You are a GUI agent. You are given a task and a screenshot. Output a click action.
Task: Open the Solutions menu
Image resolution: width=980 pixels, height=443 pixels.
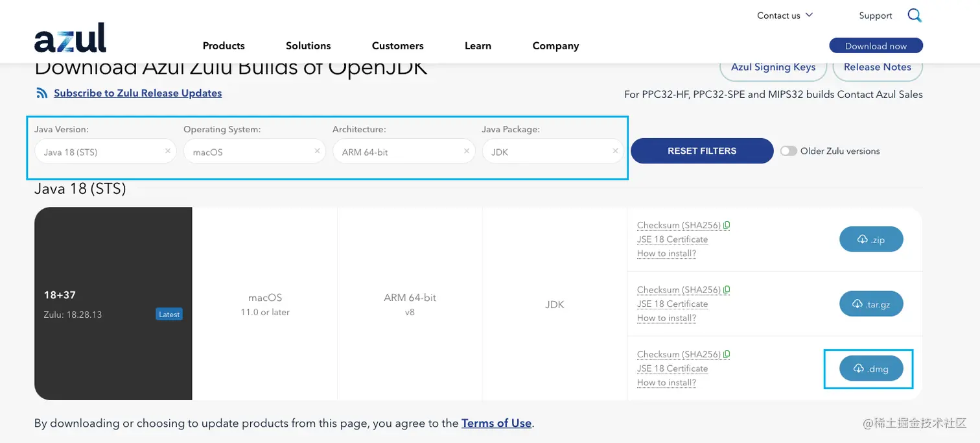click(309, 45)
